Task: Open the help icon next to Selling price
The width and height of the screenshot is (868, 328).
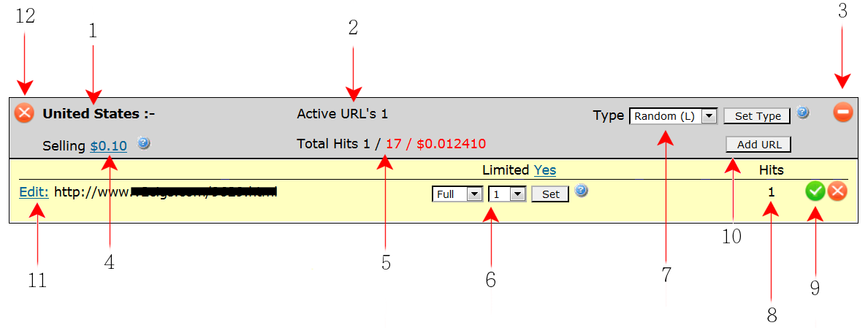Action: click(143, 143)
